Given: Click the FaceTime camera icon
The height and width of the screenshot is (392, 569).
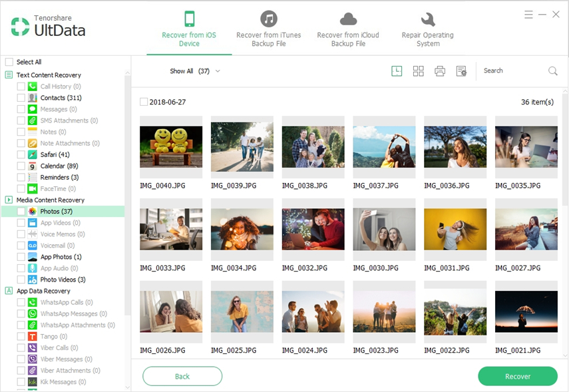Looking at the screenshot, I should [x=33, y=189].
